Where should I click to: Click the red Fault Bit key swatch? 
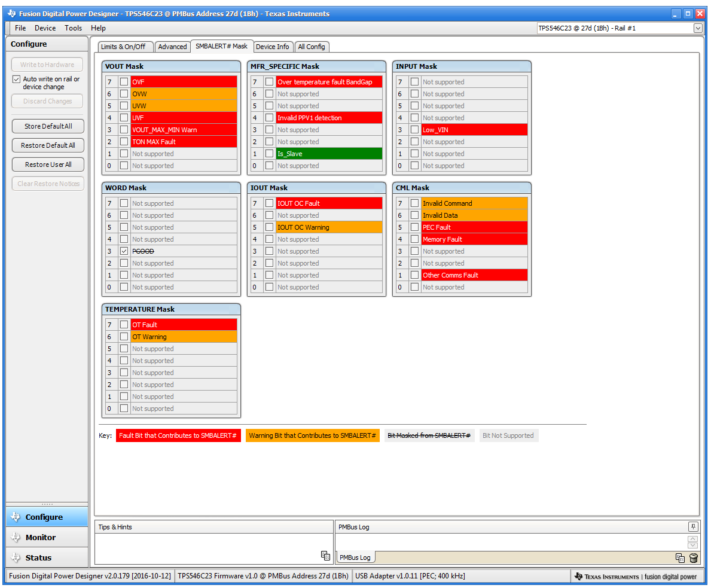click(x=178, y=435)
